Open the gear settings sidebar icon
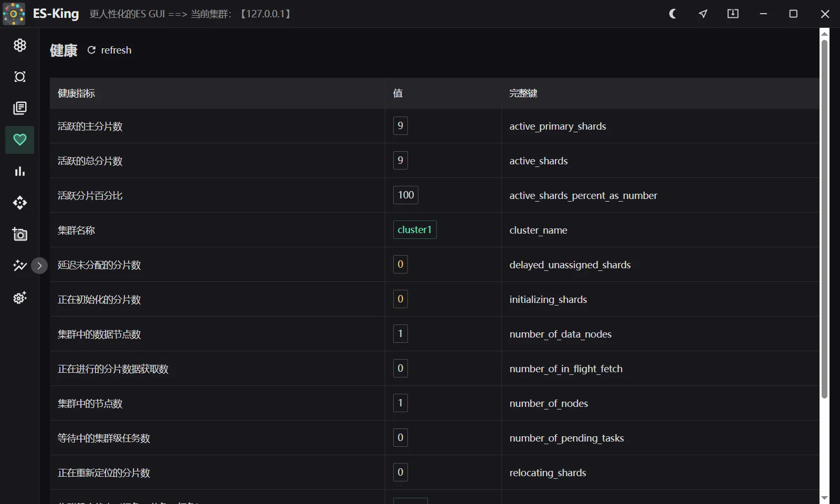The height and width of the screenshot is (504, 840). tap(20, 298)
